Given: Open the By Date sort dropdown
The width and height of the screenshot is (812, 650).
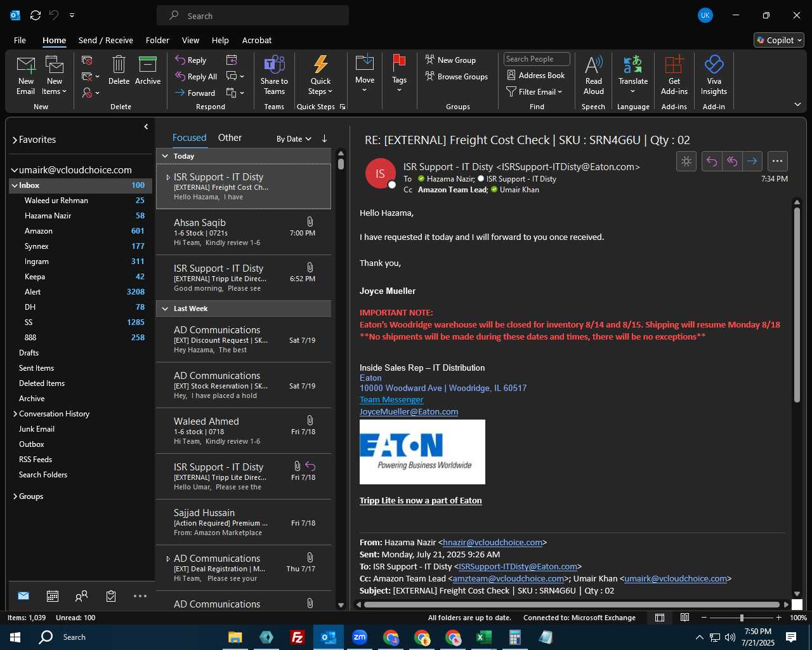Looking at the screenshot, I should [294, 138].
